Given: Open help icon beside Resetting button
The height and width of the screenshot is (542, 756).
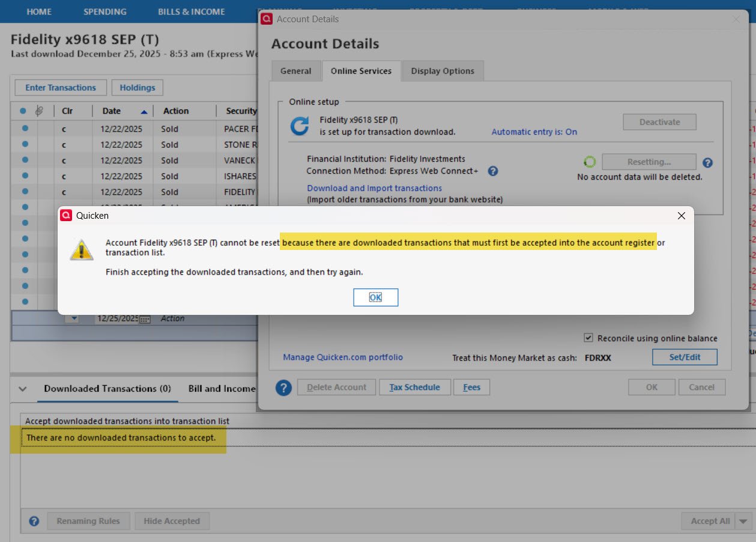Looking at the screenshot, I should [x=707, y=163].
